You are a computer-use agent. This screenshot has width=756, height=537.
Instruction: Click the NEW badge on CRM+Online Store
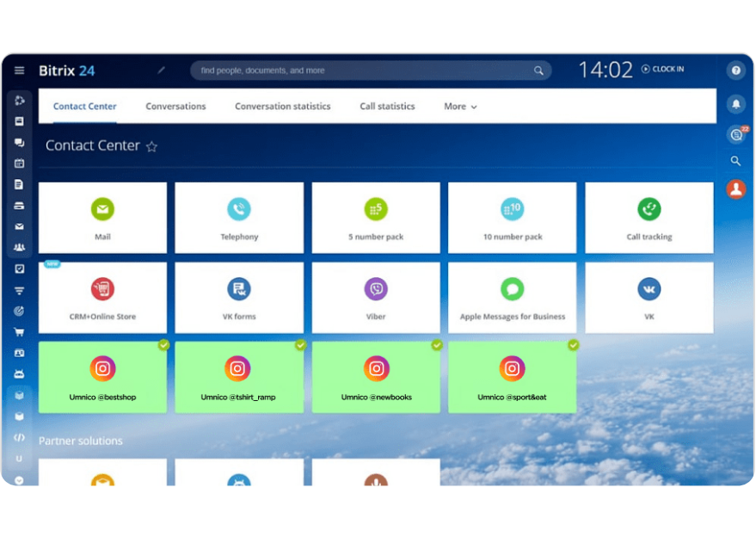[52, 264]
